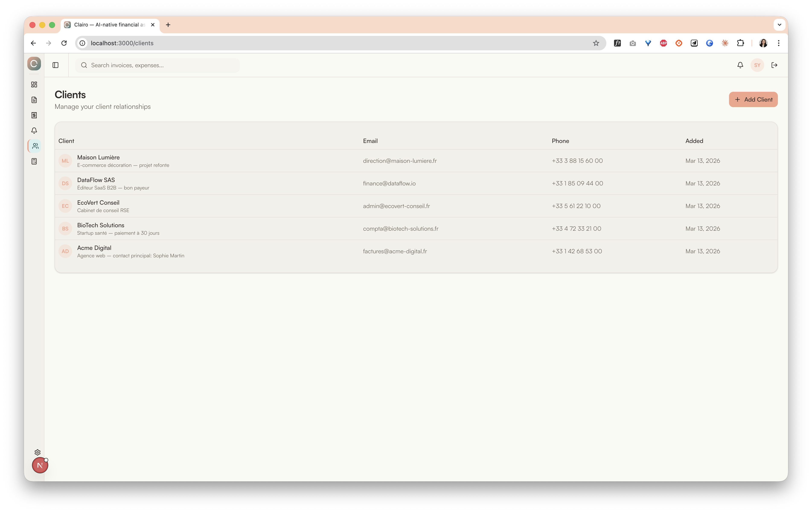Click phone +33 1 85 09 44 00

577,184
